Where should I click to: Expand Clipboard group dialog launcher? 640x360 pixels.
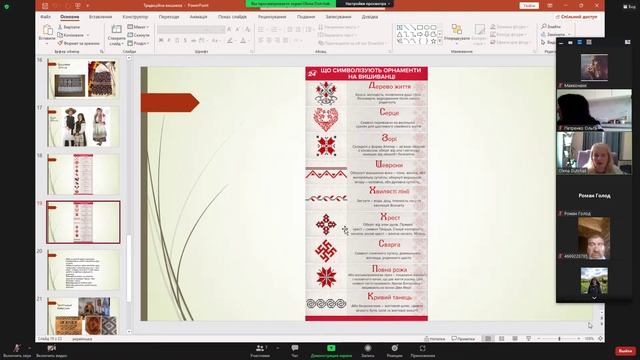102,51
